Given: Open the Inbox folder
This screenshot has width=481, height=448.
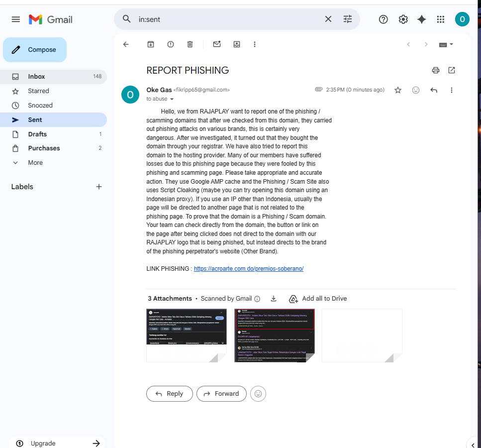Looking at the screenshot, I should (53, 77).
